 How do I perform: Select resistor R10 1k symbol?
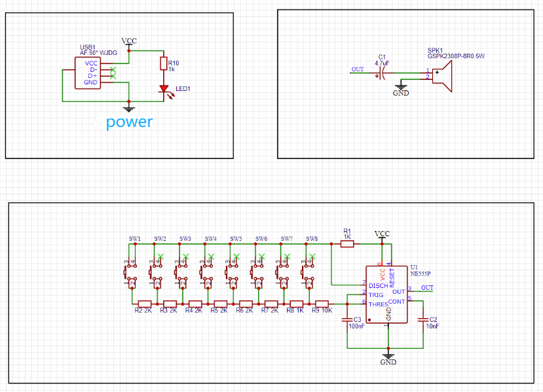[x=162, y=64]
